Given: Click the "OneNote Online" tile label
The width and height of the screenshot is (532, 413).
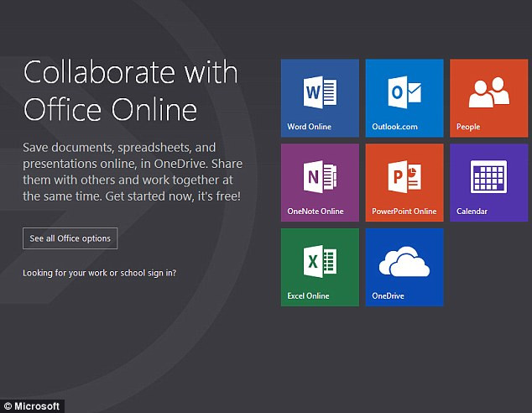Looking at the screenshot, I should [x=316, y=212].
